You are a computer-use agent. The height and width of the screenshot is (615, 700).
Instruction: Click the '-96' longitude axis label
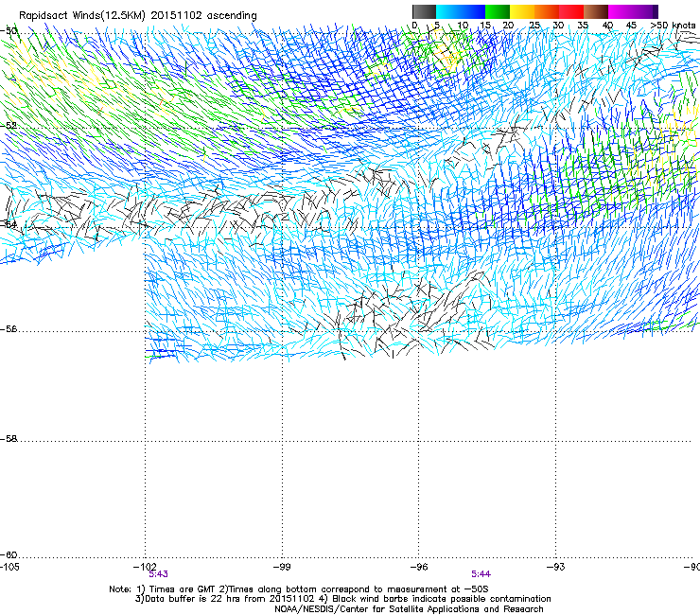(x=419, y=567)
